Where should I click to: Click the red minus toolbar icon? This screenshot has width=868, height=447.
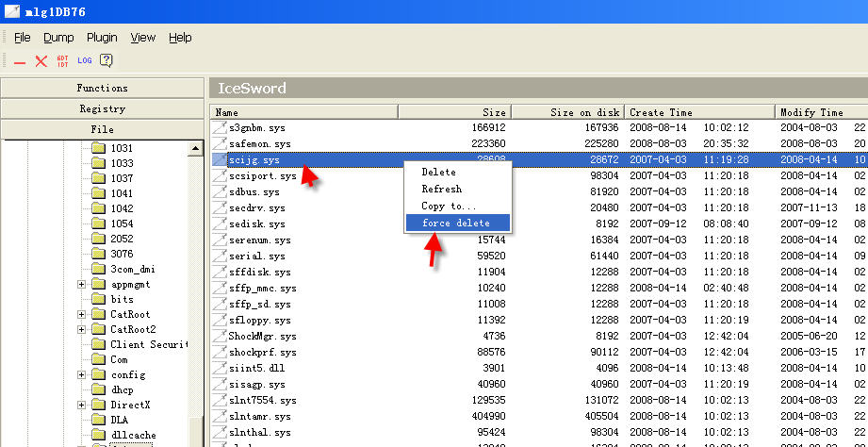pyautogui.click(x=20, y=62)
